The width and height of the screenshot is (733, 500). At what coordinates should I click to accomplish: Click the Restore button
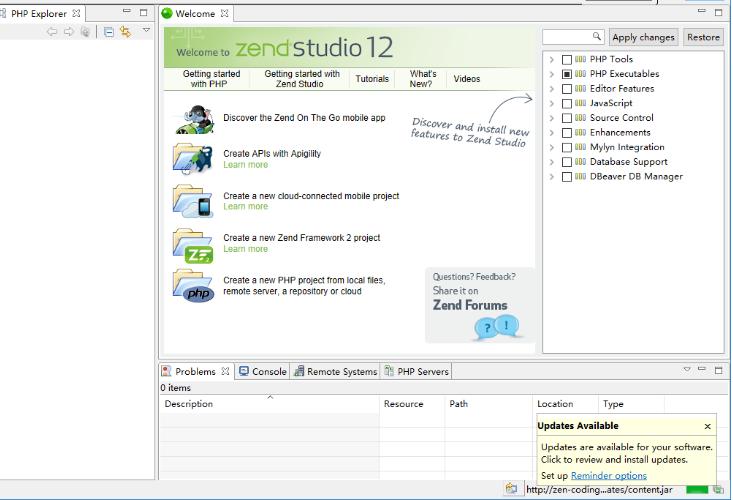703,37
